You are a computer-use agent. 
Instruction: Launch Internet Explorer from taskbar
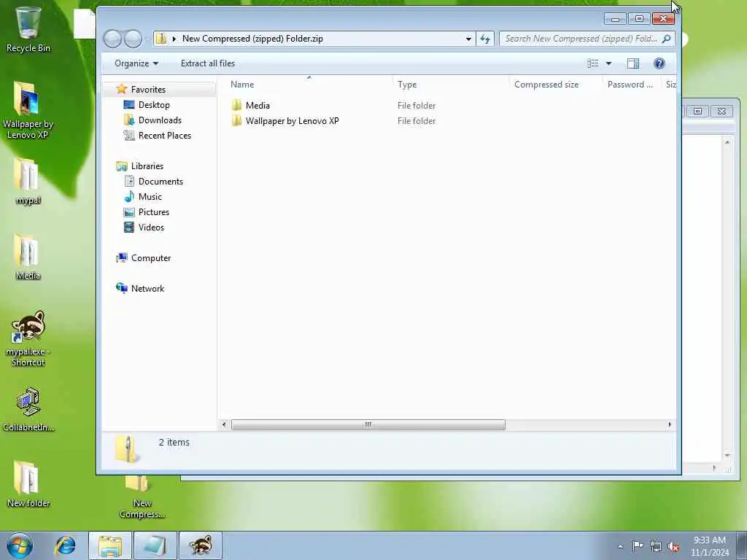tap(65, 545)
